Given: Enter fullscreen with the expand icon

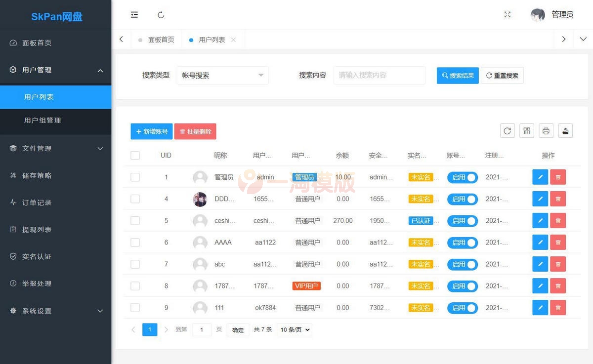Looking at the screenshot, I should click(507, 15).
